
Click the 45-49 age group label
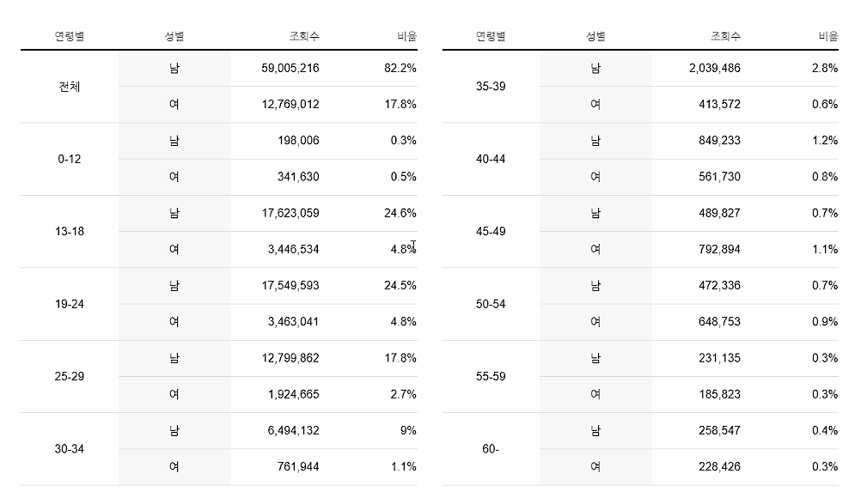click(x=491, y=232)
